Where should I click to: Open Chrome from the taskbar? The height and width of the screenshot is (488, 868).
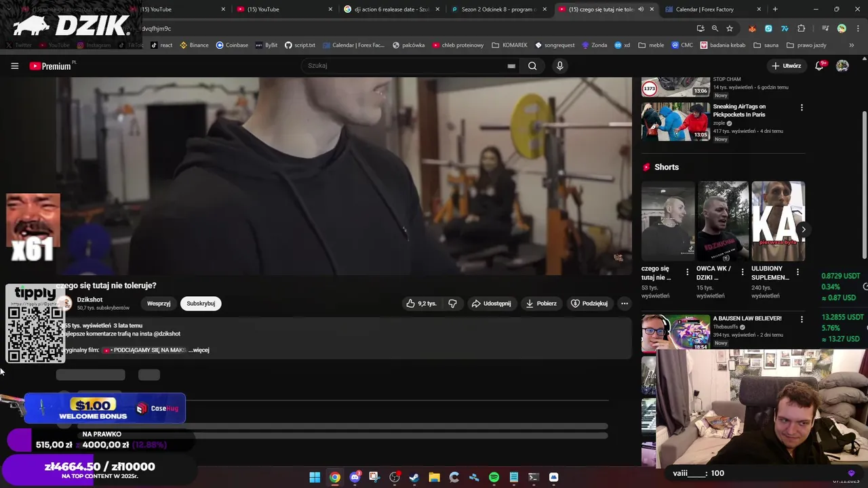335,477
